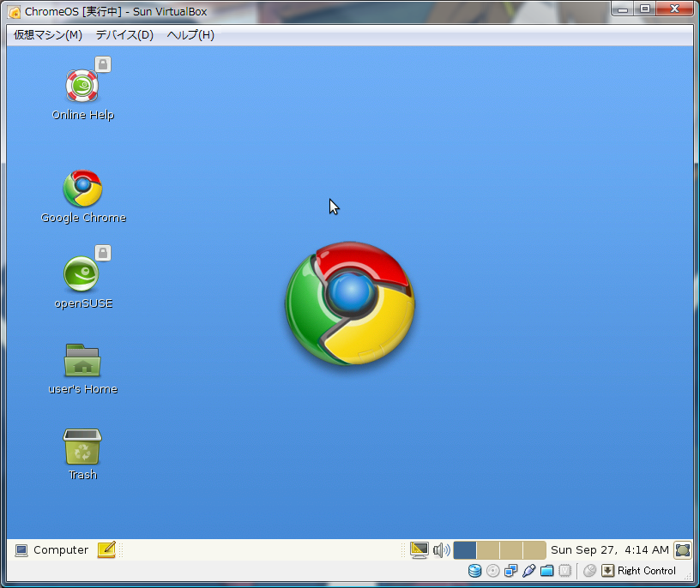Screen dimensions: 700x588
Task: Click the yellow notes applet in panel
Action: coord(106,549)
